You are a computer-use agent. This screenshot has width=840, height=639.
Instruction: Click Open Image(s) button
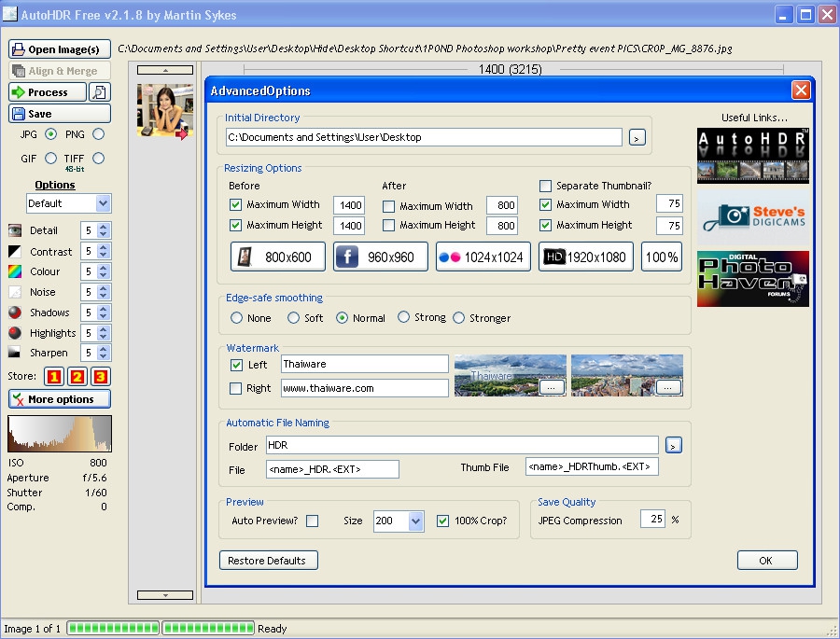pos(60,49)
